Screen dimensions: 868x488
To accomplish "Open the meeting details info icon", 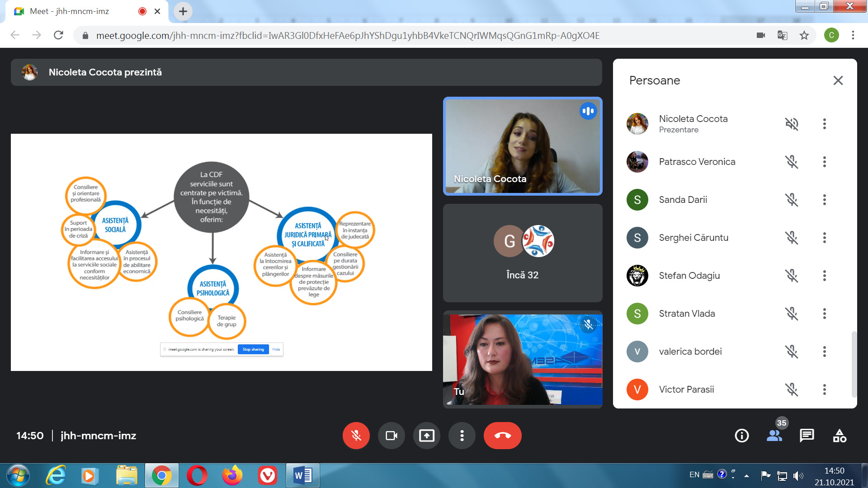I will 741,436.
